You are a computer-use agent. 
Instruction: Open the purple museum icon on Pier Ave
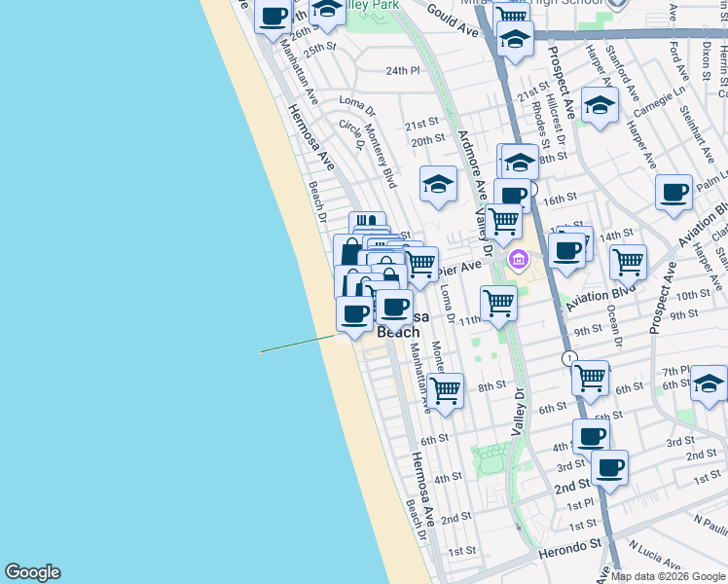pyautogui.click(x=519, y=259)
